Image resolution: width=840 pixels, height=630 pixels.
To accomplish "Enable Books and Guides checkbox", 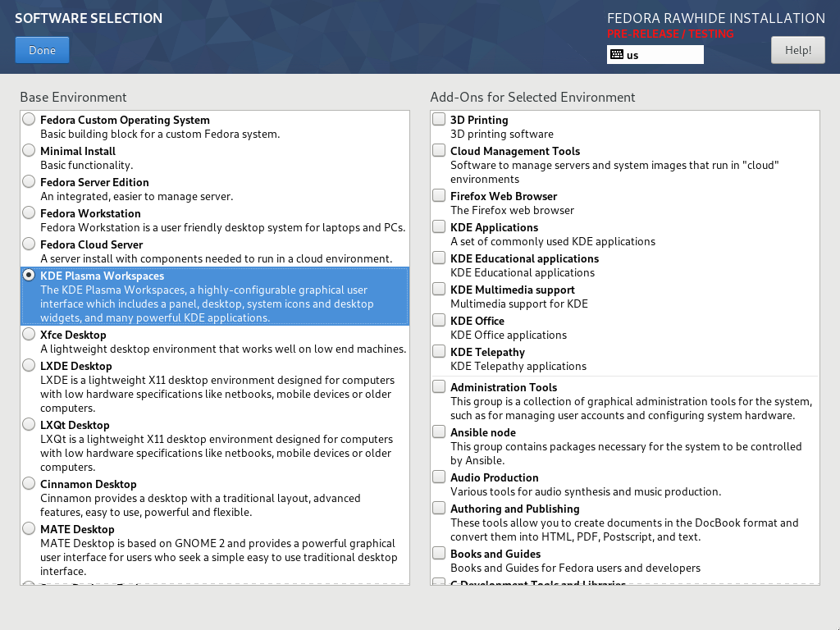I will pyautogui.click(x=439, y=552).
